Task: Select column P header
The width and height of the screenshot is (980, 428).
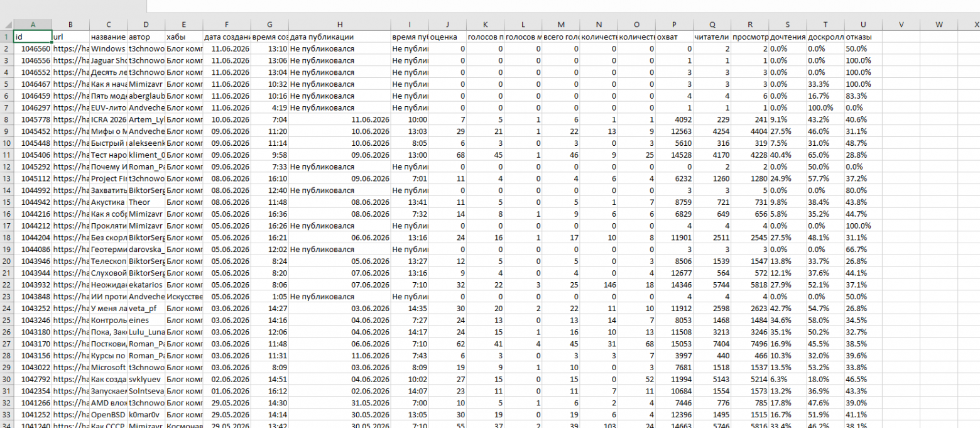Action: [x=674, y=25]
